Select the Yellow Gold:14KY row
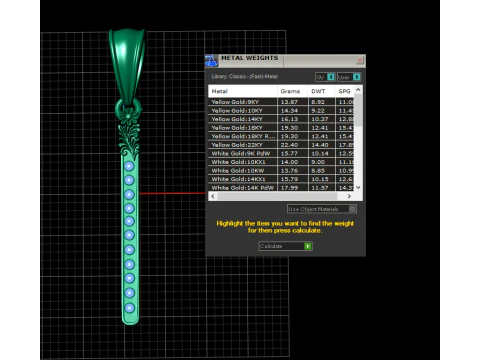 coord(281,119)
